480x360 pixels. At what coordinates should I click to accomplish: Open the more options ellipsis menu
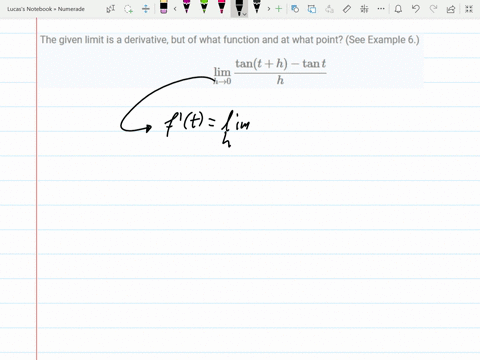point(381,9)
